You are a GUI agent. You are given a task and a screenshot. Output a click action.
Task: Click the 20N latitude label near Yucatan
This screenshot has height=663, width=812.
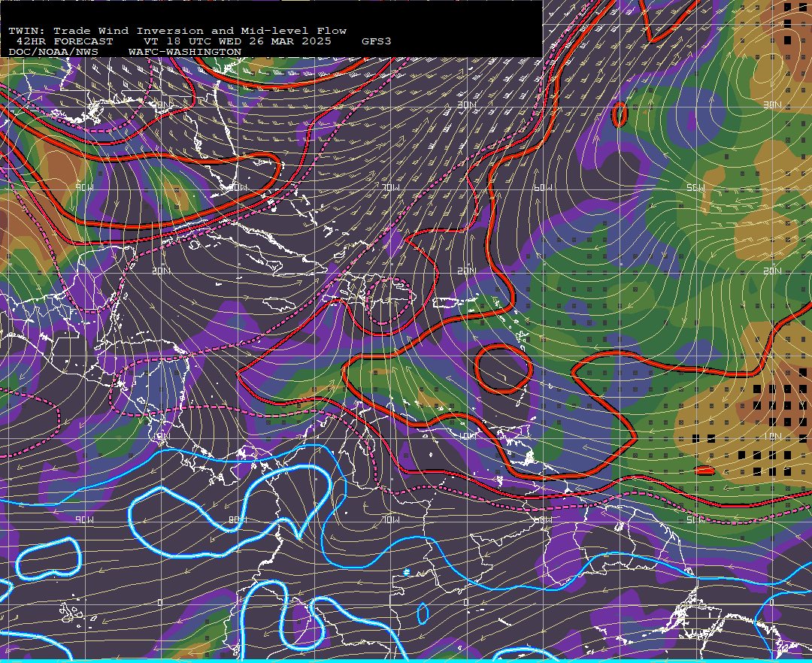click(161, 270)
